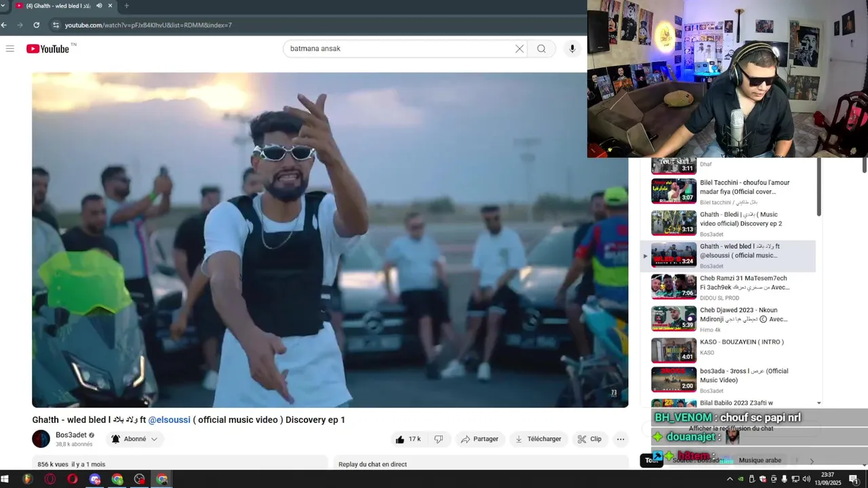Reload the page with the refresh icon
Screen dimensions: 868x488
pyautogui.click(x=36, y=25)
